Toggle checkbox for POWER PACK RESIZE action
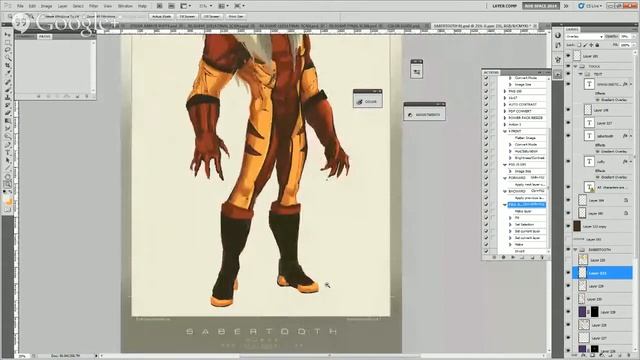640x360 pixels. 486,118
